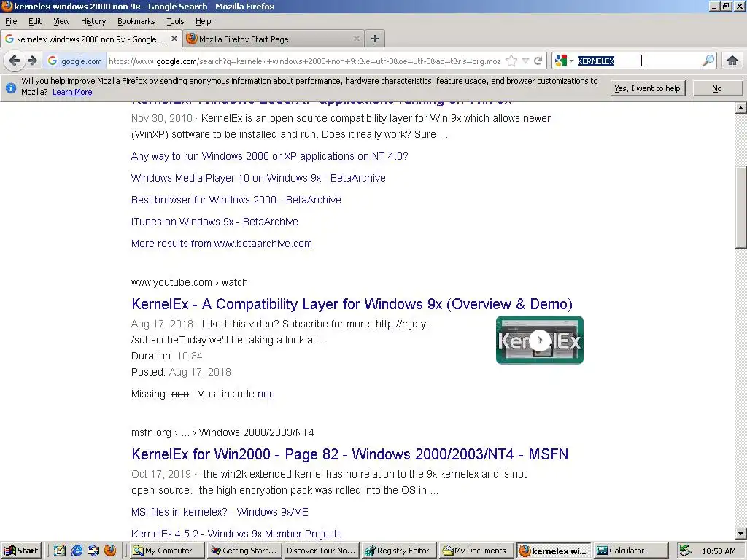747x560 pixels.
Task: Open the Help menu
Action: coord(203,21)
